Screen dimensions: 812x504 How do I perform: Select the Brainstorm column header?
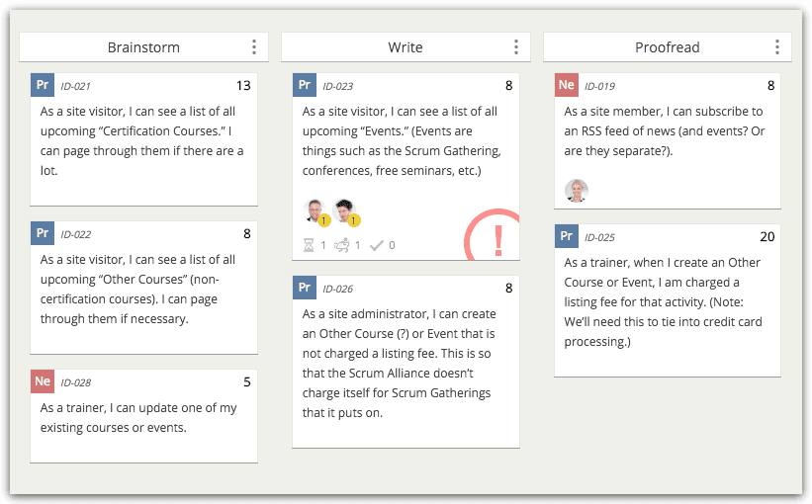pos(143,47)
